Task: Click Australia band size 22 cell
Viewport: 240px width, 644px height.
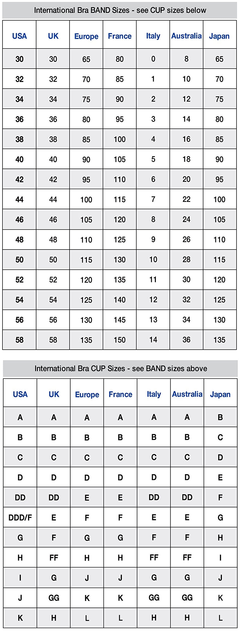Action: [186, 199]
